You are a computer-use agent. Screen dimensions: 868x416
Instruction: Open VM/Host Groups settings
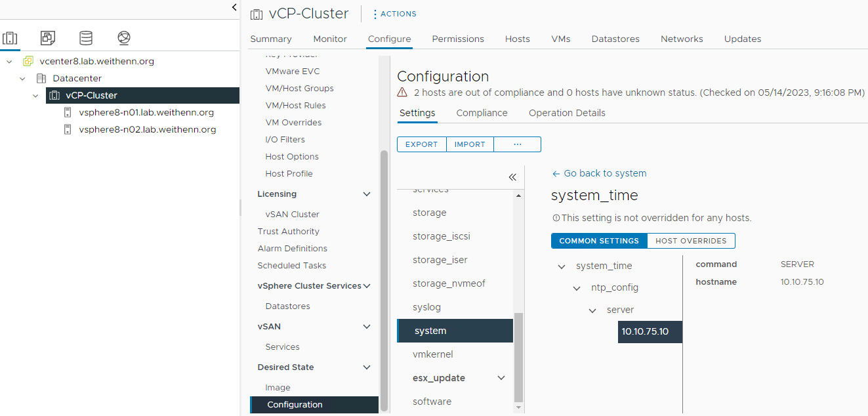pyautogui.click(x=299, y=88)
